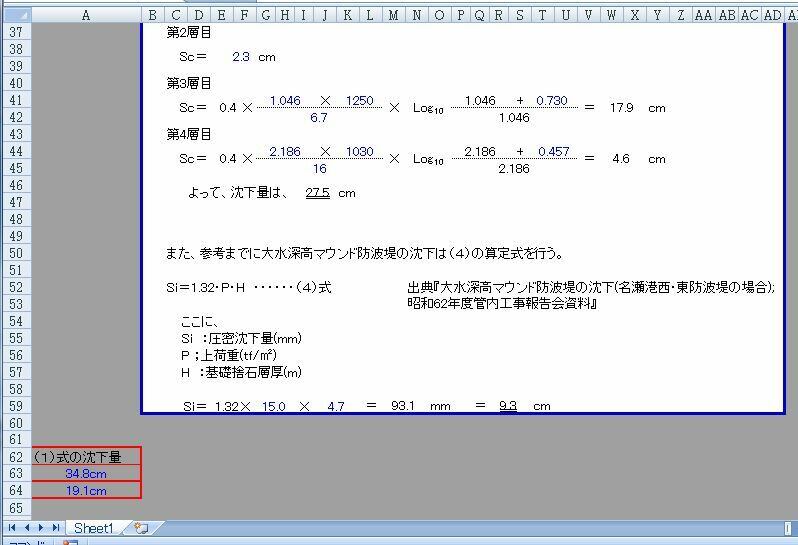The image size is (798, 545).
Task: Click the heading 第3層目
Action: pos(189,83)
